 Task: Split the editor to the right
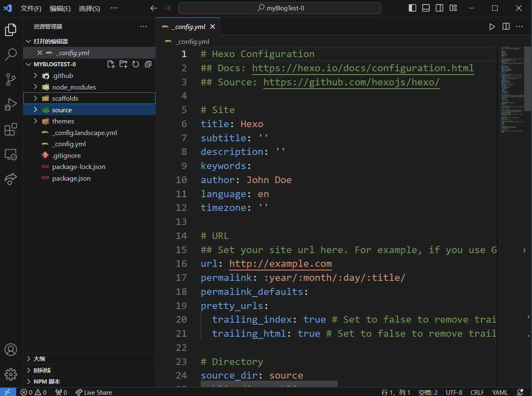506,27
